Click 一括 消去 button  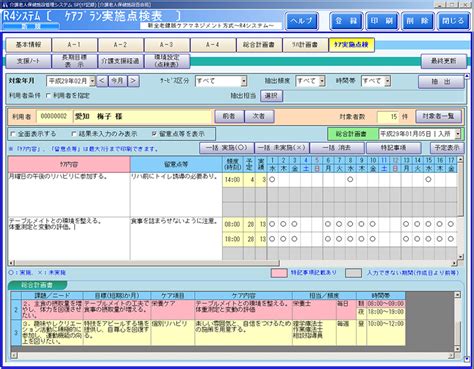[x=337, y=148]
